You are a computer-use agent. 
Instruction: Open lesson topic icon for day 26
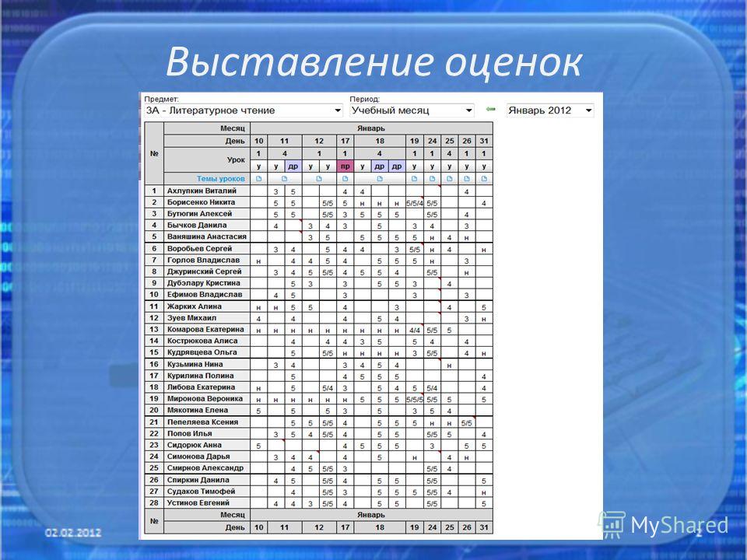tap(467, 179)
